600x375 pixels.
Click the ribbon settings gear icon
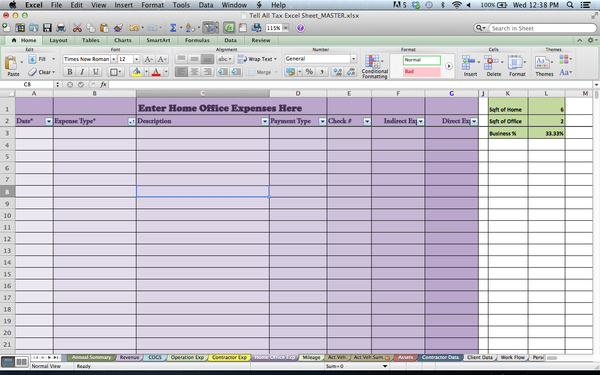(x=590, y=40)
